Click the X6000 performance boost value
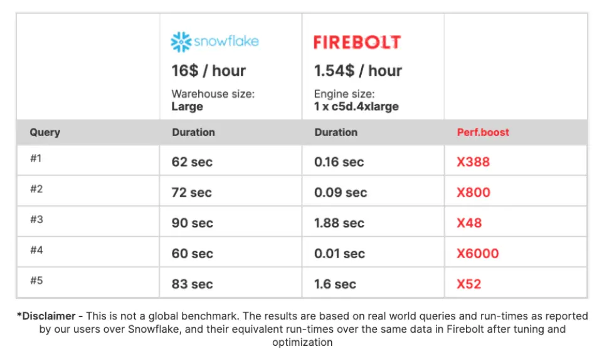 point(477,254)
